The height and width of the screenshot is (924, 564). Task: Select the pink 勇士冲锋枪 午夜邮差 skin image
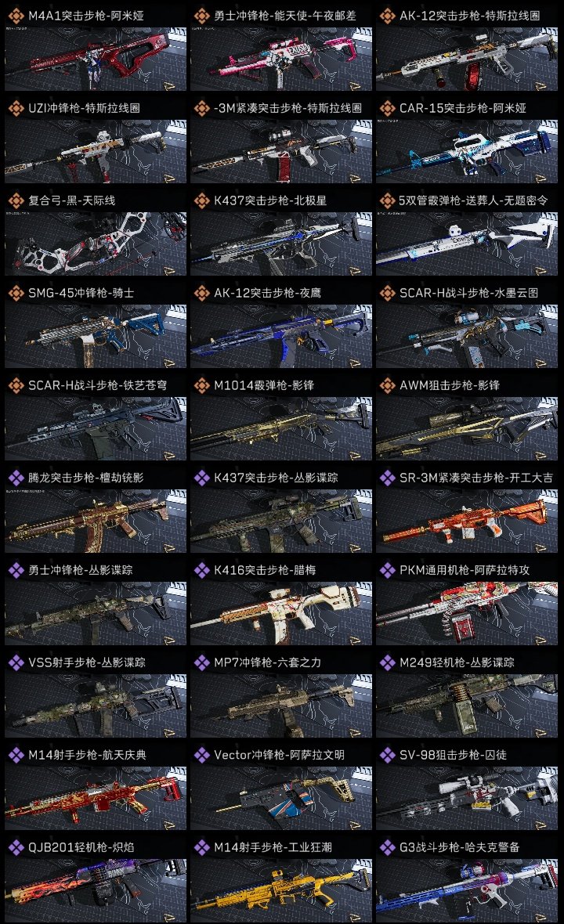click(x=281, y=59)
